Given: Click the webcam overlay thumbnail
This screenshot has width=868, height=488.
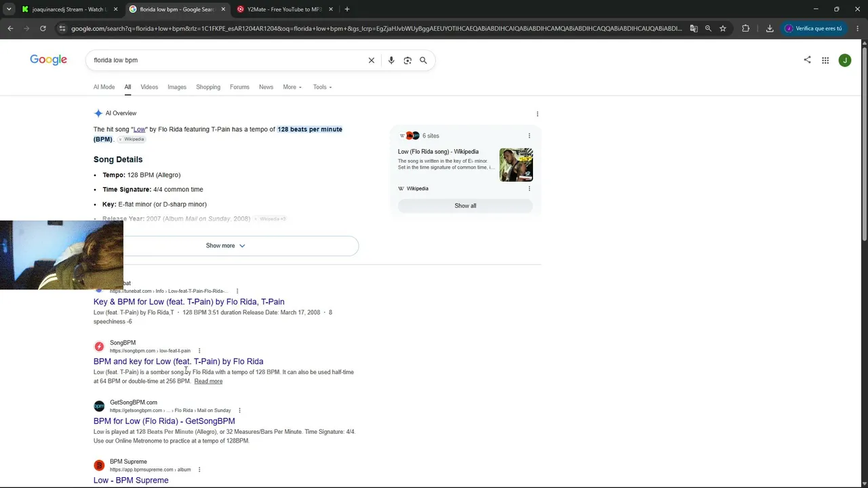Looking at the screenshot, I should tap(62, 255).
